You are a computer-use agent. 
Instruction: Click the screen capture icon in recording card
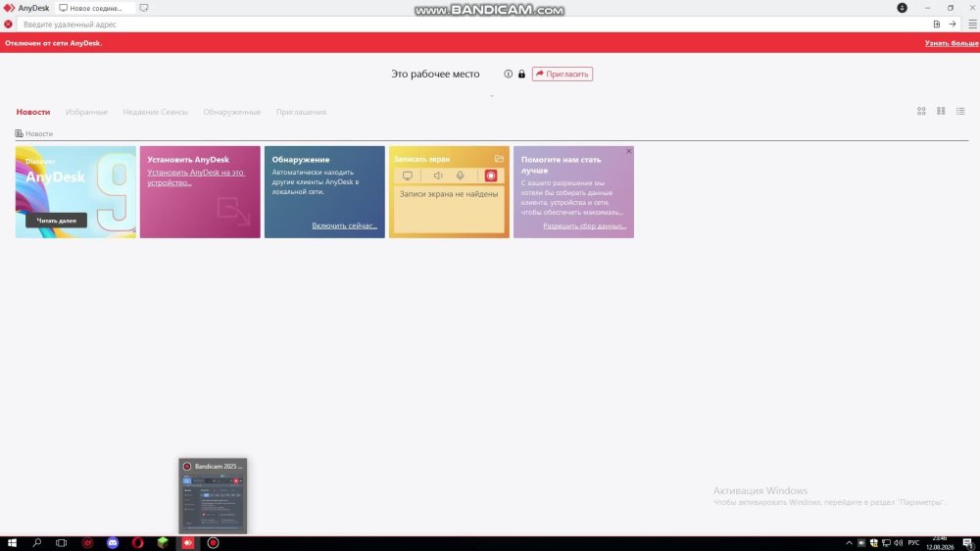(x=408, y=175)
